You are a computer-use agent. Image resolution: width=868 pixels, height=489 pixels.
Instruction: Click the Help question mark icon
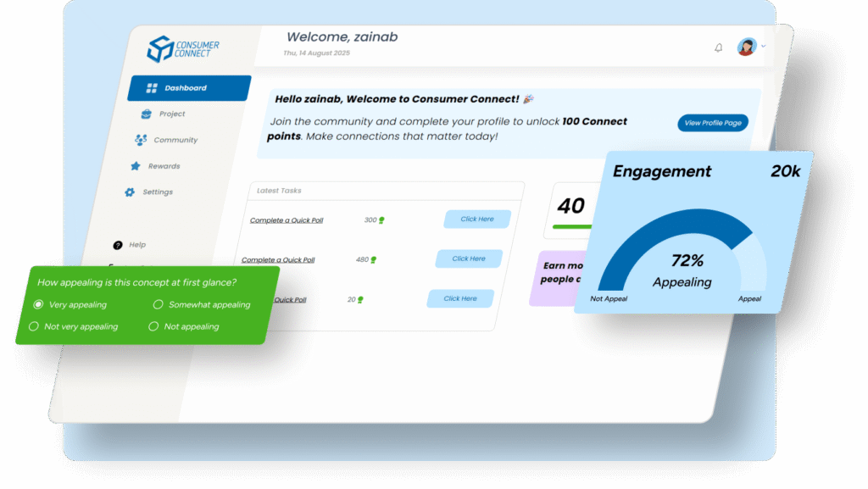click(x=118, y=245)
